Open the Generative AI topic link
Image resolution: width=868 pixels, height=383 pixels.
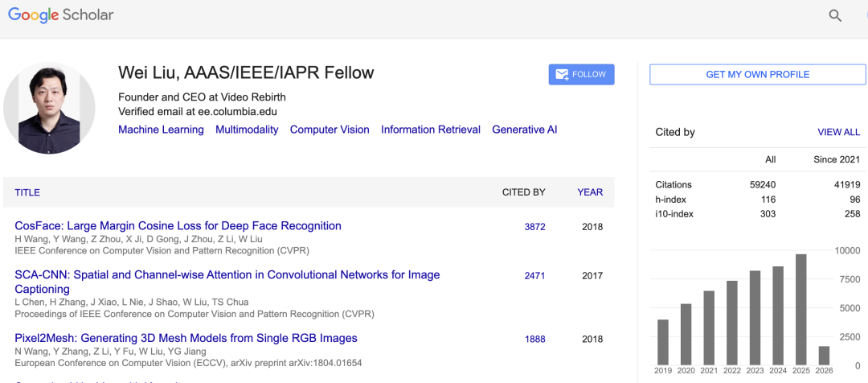[x=524, y=130]
